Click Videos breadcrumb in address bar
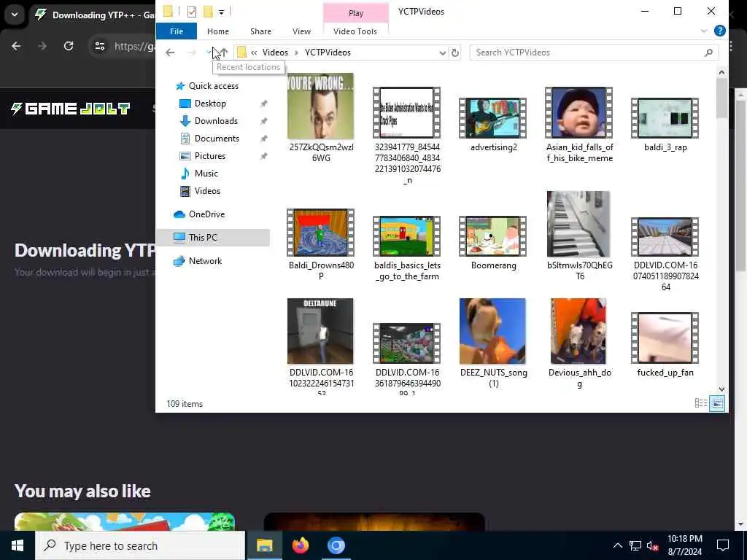The image size is (747, 560). 275,52
